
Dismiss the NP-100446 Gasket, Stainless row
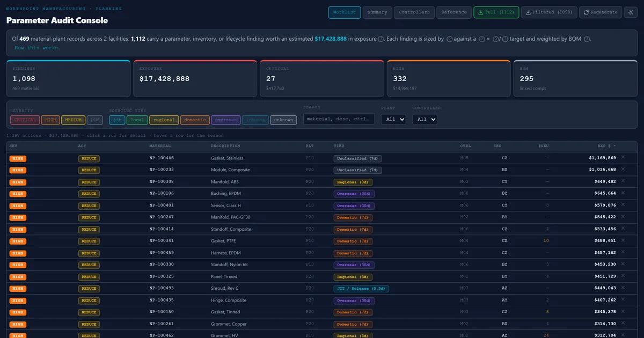(x=623, y=157)
